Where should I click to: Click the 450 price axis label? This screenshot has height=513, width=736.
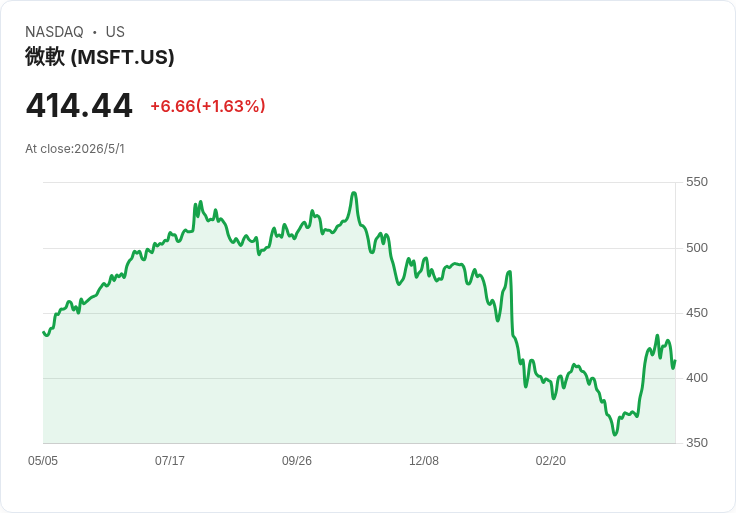click(x=697, y=313)
